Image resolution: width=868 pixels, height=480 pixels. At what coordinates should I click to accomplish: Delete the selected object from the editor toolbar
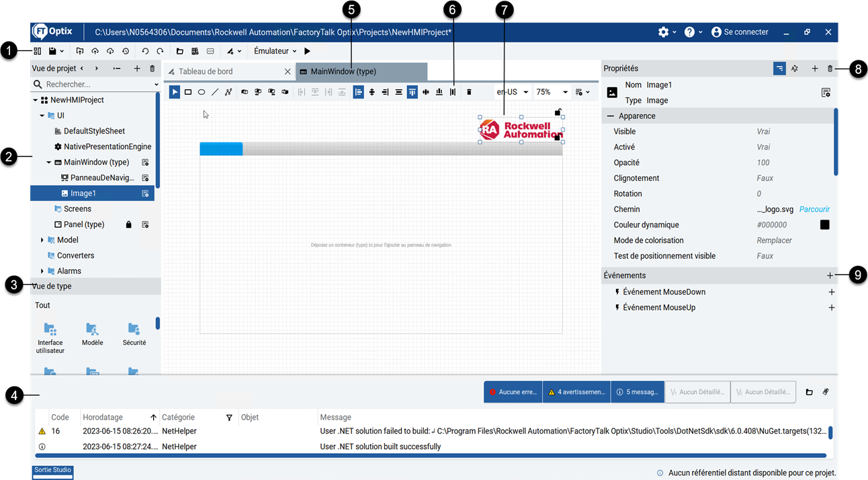pyautogui.click(x=469, y=92)
